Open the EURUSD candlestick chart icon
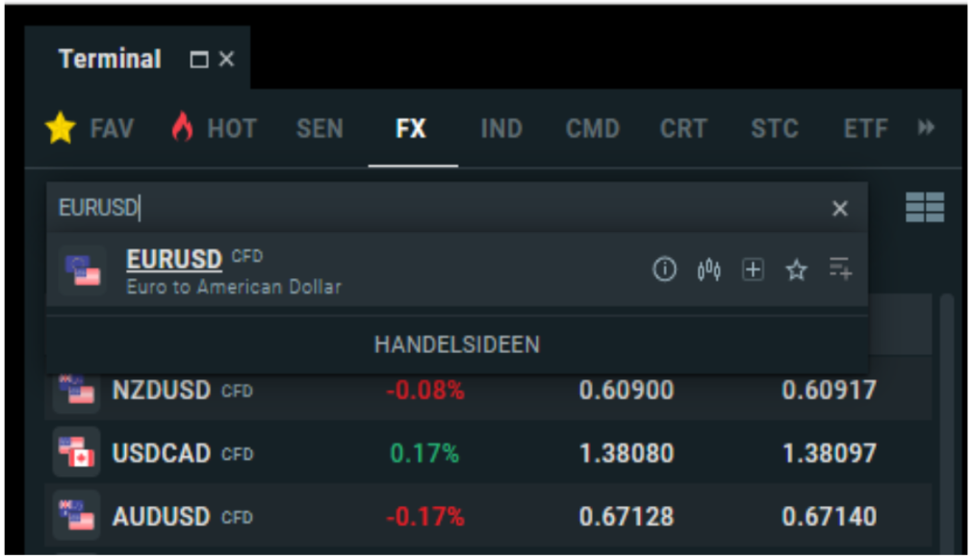The image size is (971, 560). tap(709, 270)
